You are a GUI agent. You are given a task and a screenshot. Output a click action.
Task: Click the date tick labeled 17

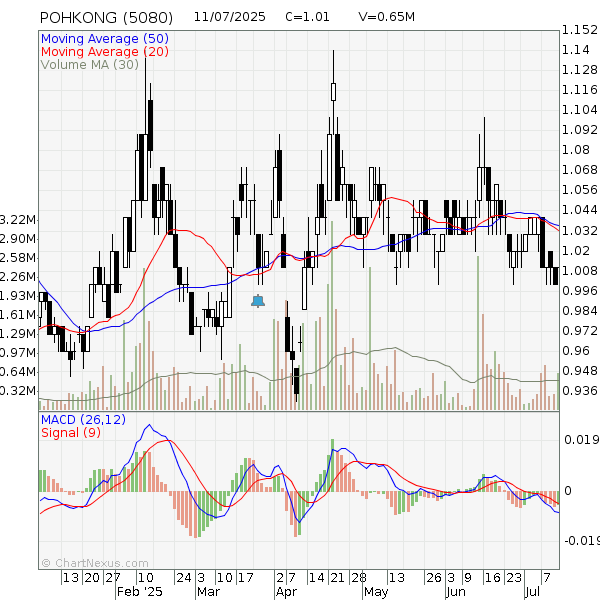click(246, 577)
